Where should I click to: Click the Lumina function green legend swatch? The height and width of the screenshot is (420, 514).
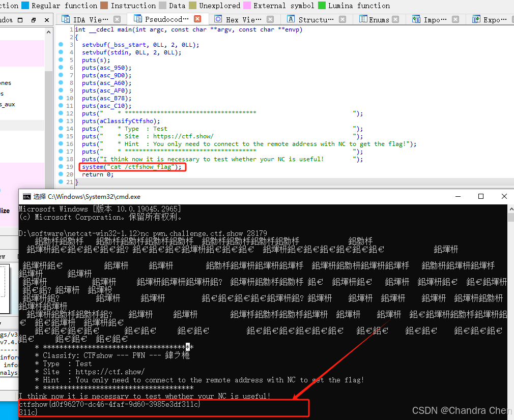(322, 6)
